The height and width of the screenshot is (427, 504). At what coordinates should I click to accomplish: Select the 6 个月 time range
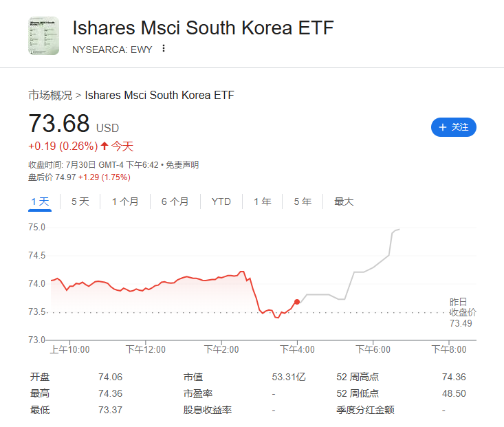pyautogui.click(x=175, y=201)
